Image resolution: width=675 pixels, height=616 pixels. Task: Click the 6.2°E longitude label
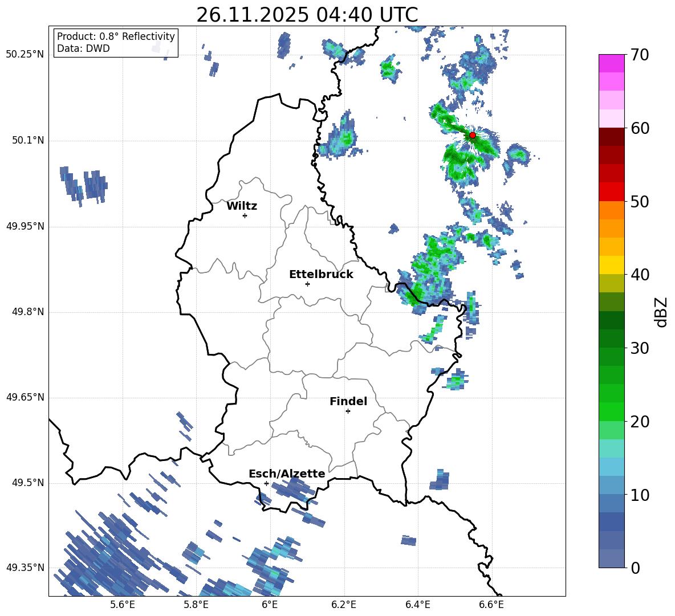(344, 605)
